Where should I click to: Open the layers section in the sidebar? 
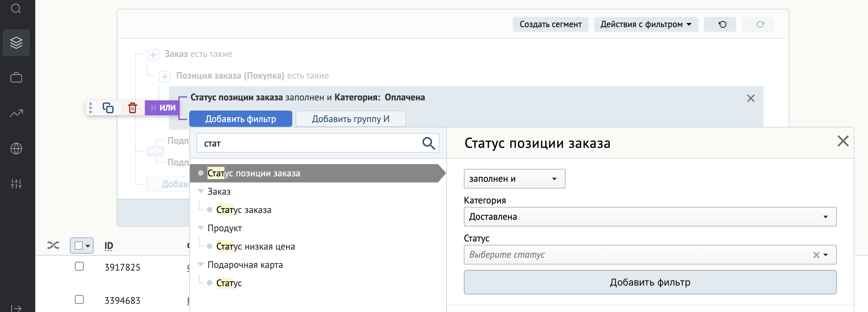[x=16, y=43]
